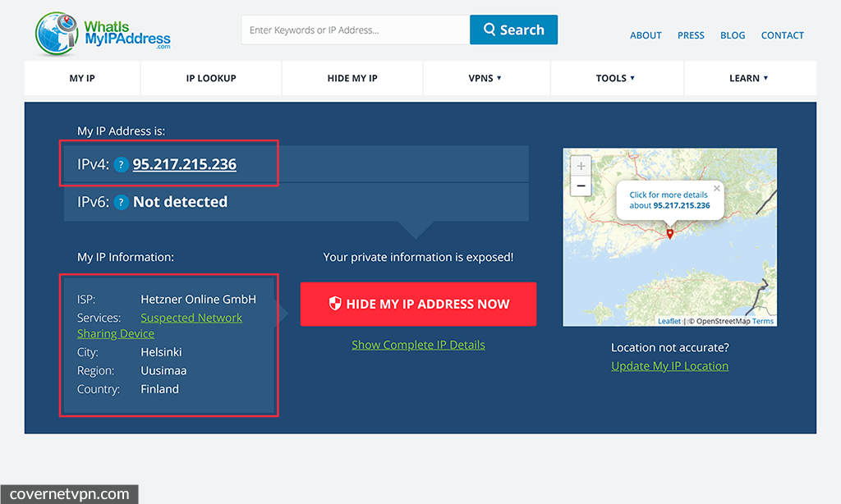
Task: Zoom out on the map with minus
Action: click(x=581, y=186)
